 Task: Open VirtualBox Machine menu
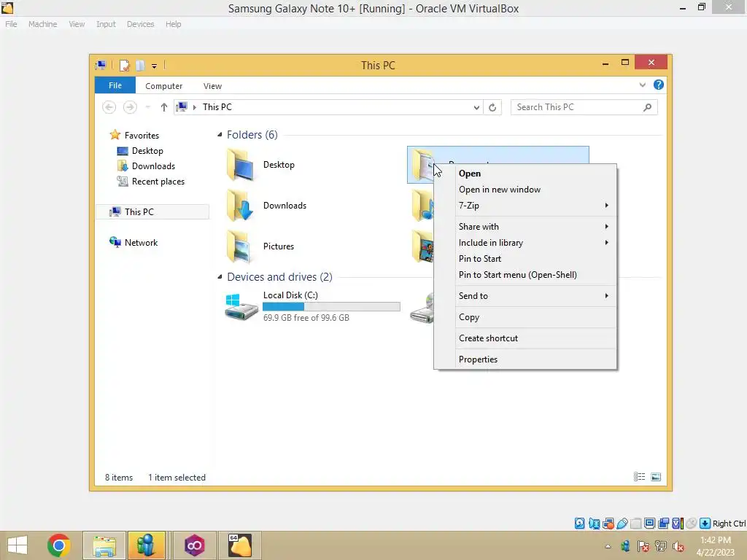pyautogui.click(x=42, y=24)
